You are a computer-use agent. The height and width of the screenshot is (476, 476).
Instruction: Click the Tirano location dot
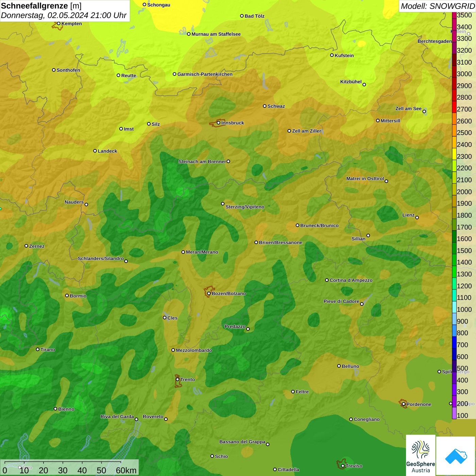coord(38,349)
